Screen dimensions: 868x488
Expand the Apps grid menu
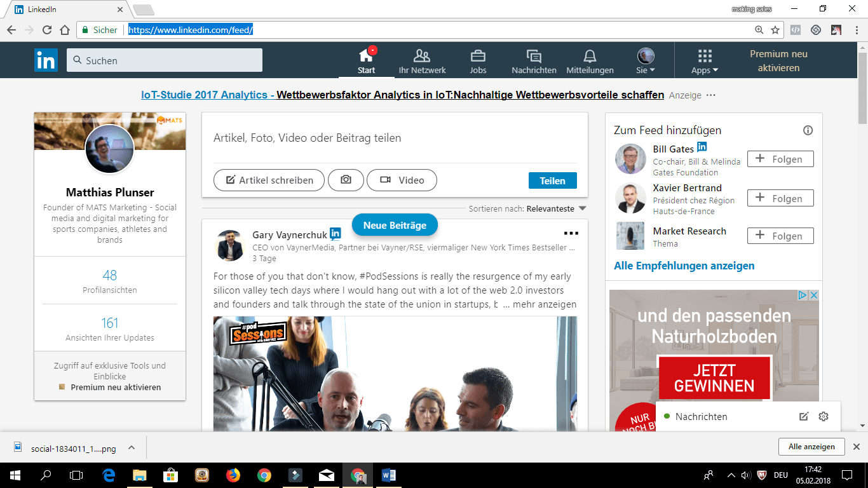[704, 61]
